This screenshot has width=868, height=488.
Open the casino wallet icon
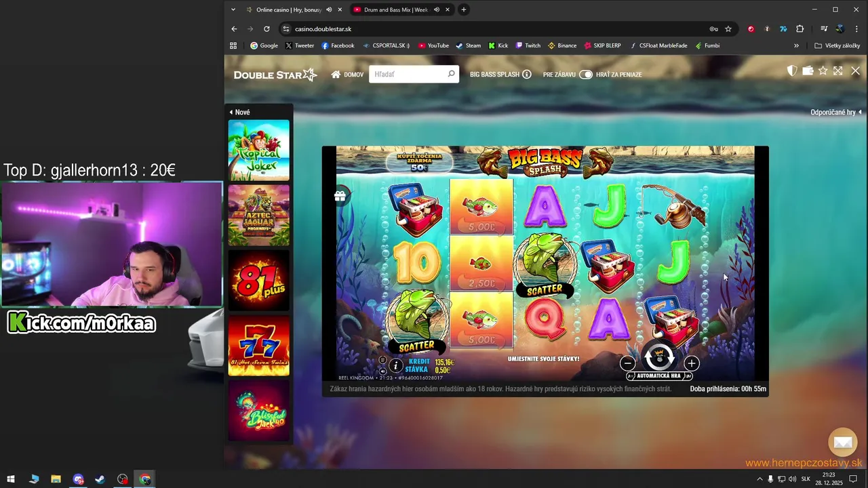(808, 70)
